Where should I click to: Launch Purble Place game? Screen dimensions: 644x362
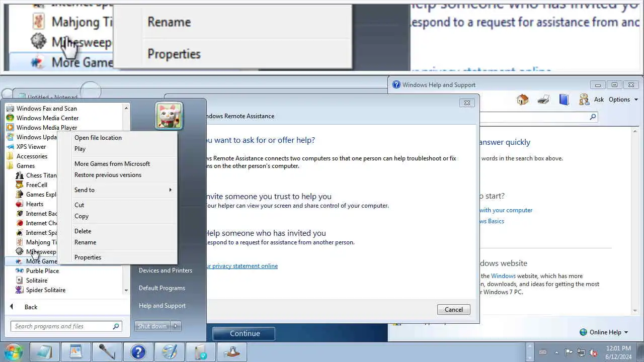tap(42, 270)
